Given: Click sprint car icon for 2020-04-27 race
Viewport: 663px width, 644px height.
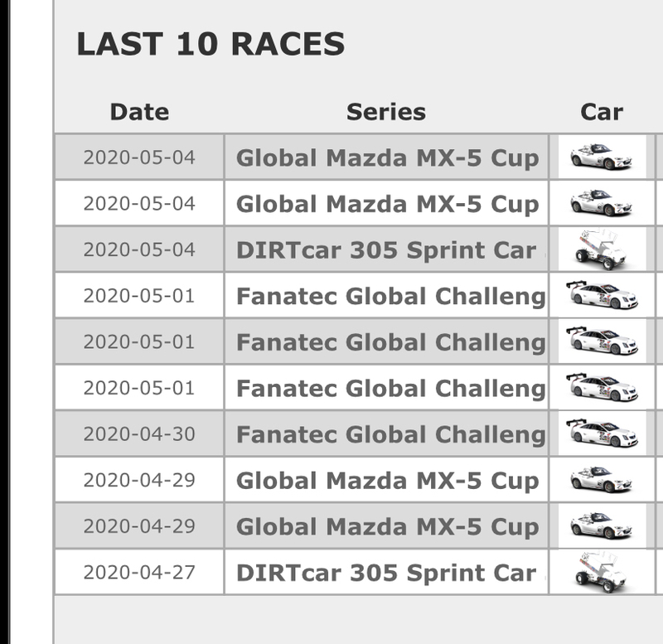Looking at the screenshot, I should coord(602,572).
